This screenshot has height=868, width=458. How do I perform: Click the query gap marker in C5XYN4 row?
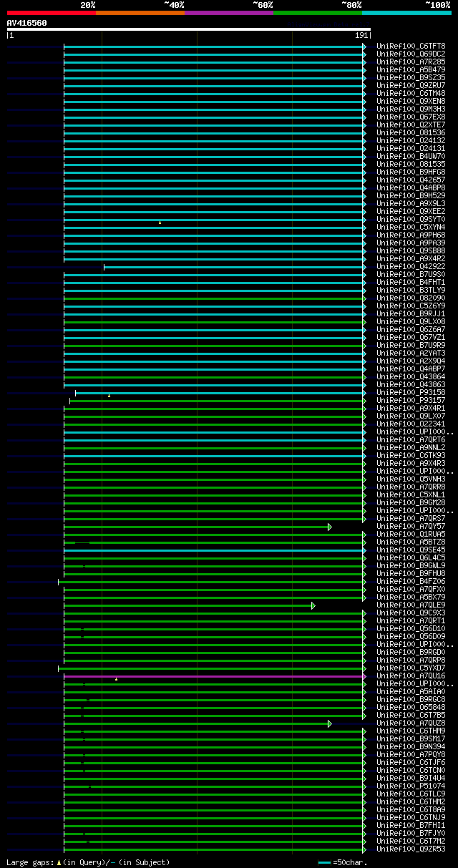click(x=160, y=223)
